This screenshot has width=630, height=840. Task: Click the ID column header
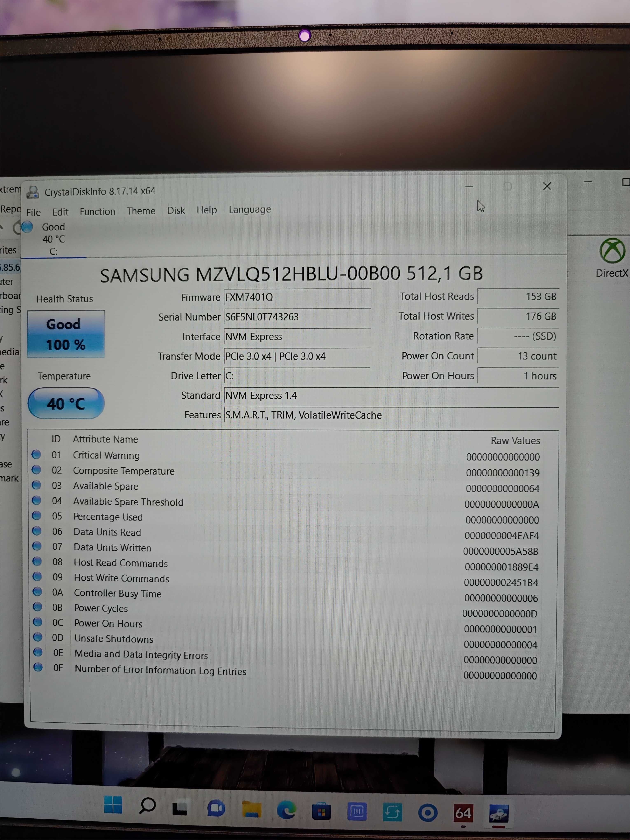click(56, 439)
